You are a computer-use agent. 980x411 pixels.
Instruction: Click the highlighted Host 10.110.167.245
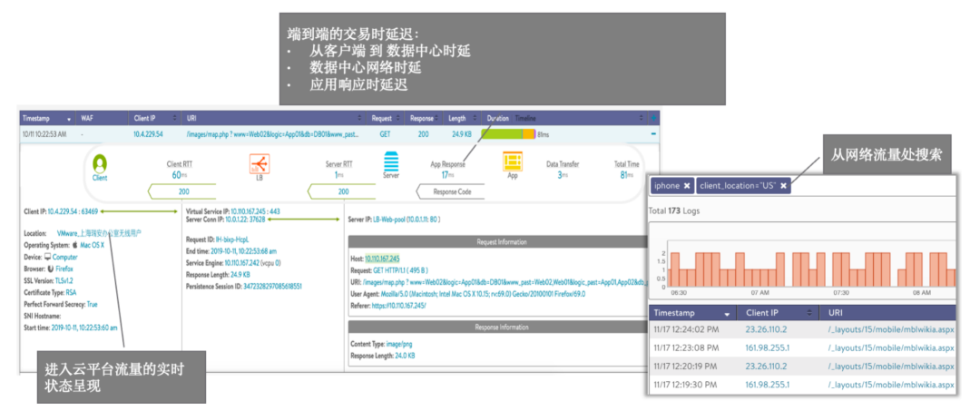(x=383, y=258)
